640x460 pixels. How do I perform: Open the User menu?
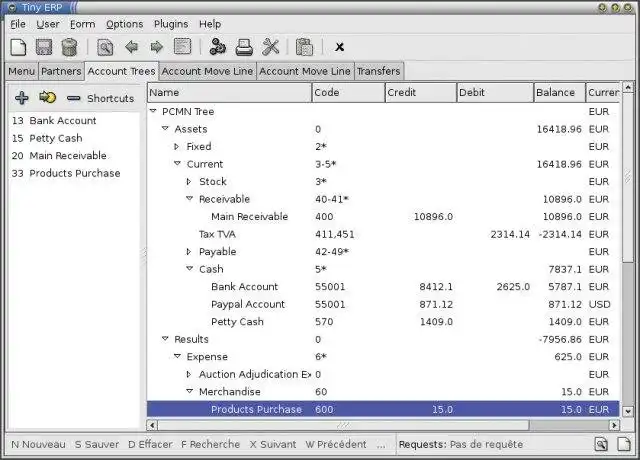tap(48, 24)
